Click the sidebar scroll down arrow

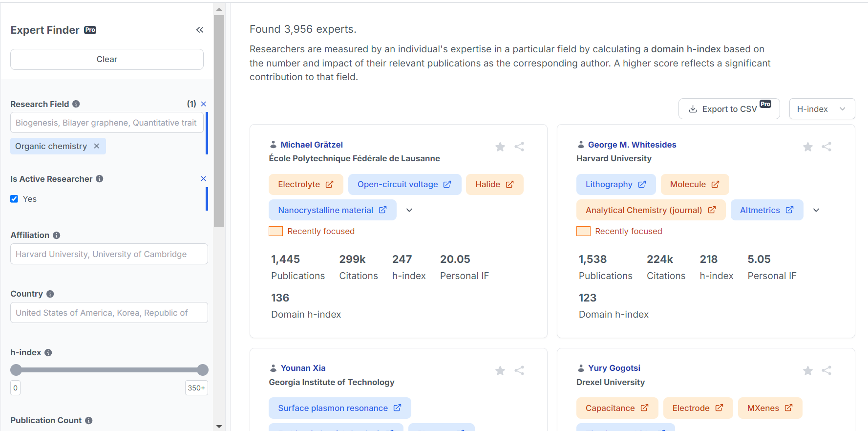(x=219, y=427)
